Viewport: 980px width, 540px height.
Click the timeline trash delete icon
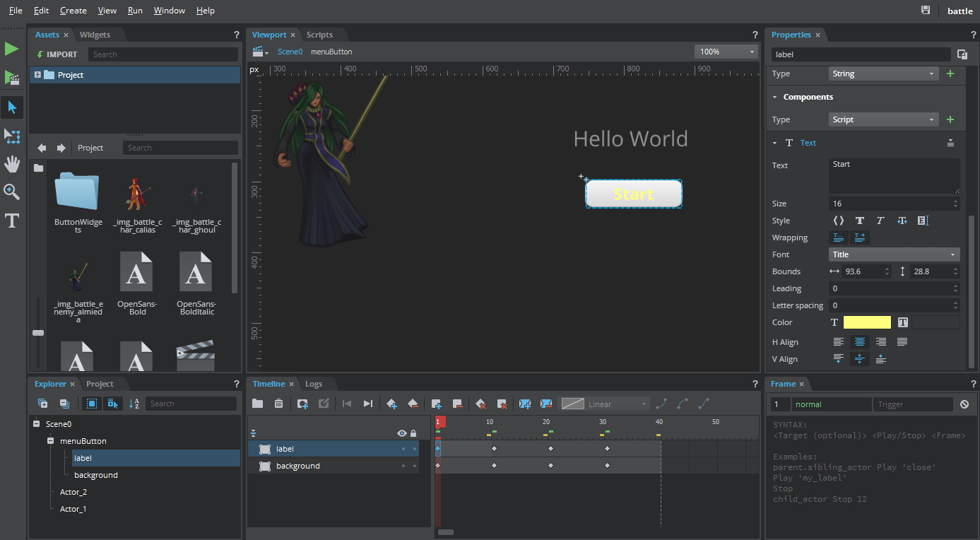click(x=279, y=404)
